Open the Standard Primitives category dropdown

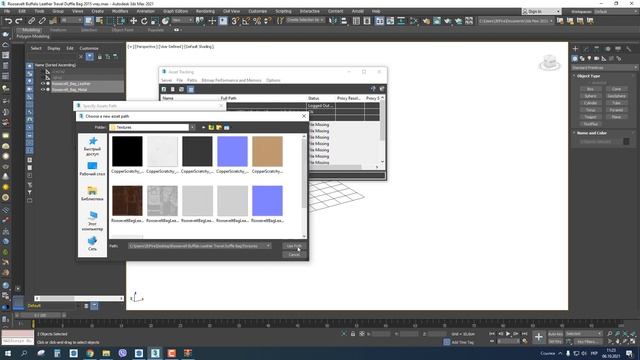(604, 68)
